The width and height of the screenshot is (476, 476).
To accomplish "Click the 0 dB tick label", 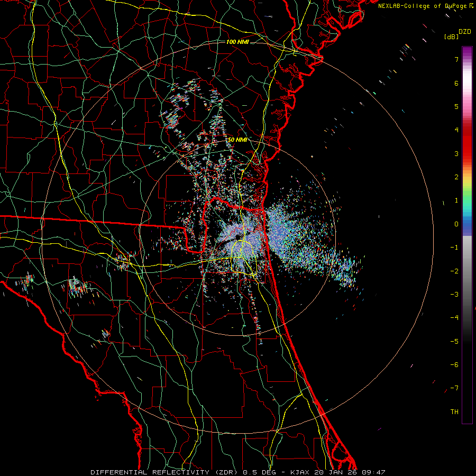I will [x=456, y=224].
